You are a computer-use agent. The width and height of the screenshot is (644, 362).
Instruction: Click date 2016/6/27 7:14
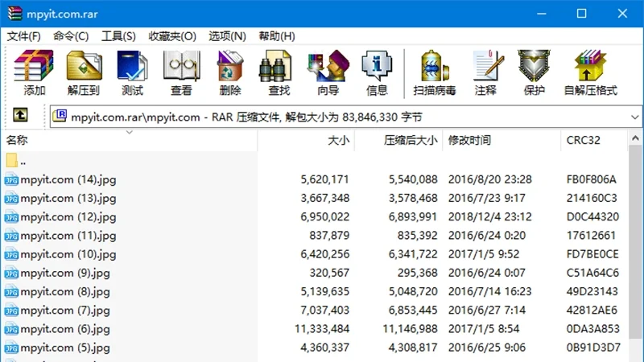coord(487,311)
